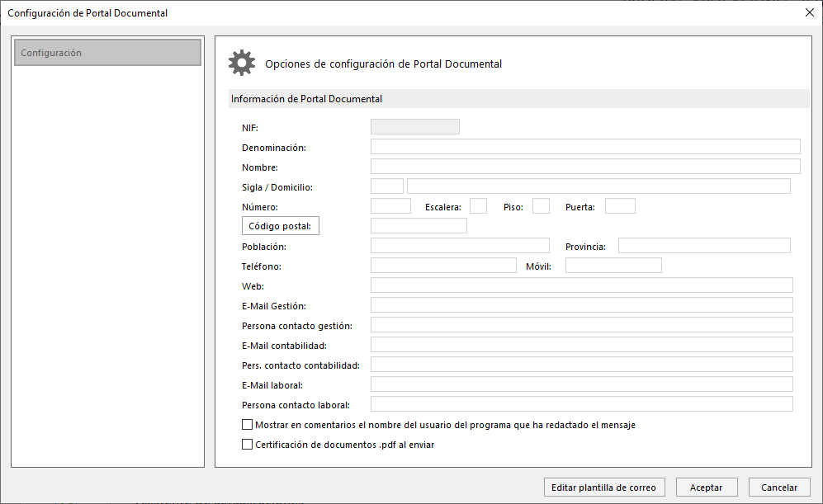
Task: Dismiss dialog with Cancelar button
Action: pyautogui.click(x=779, y=488)
